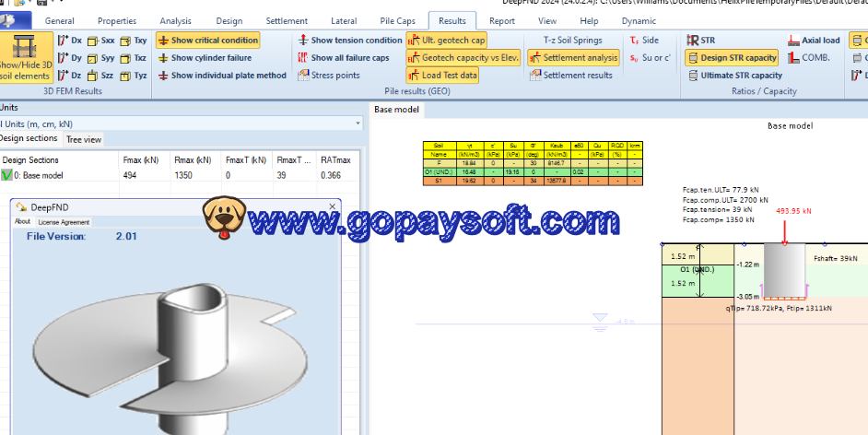Image resolution: width=868 pixels, height=435 pixels.
Task: Open the Properties ribbon tab
Action: [117, 21]
